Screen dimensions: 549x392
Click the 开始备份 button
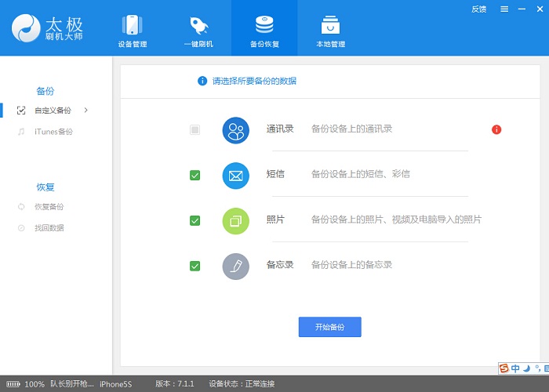coord(329,327)
